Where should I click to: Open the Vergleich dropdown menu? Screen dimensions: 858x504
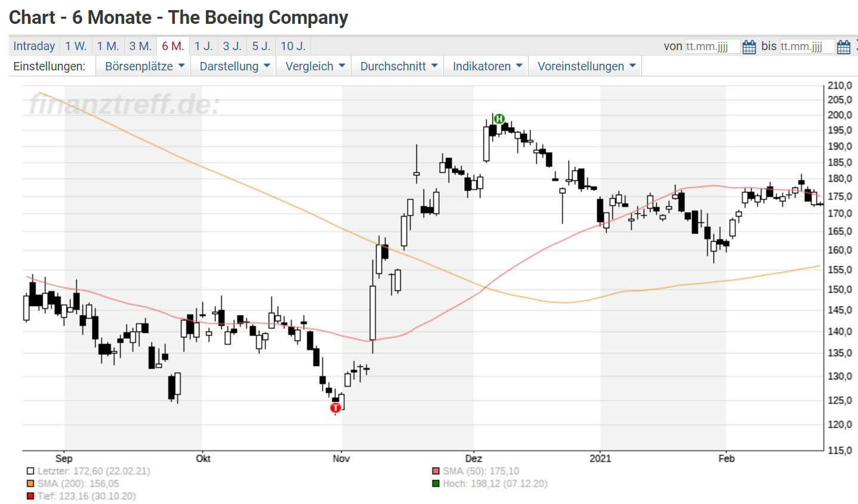315,66
